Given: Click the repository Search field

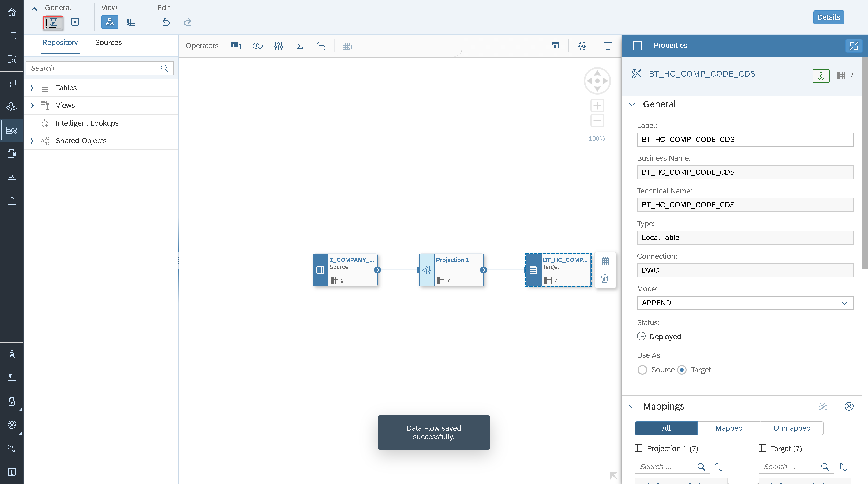Looking at the screenshot, I should point(99,68).
